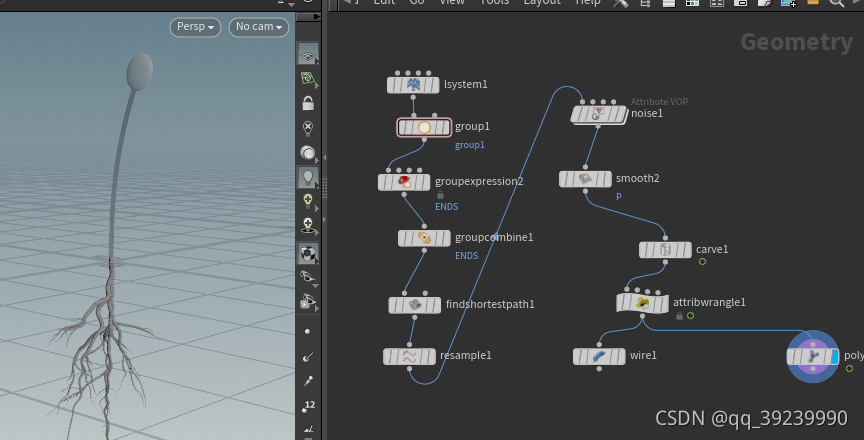Image resolution: width=864 pixels, height=440 pixels.
Task: Click the carve1 node name label
Action: click(x=712, y=249)
